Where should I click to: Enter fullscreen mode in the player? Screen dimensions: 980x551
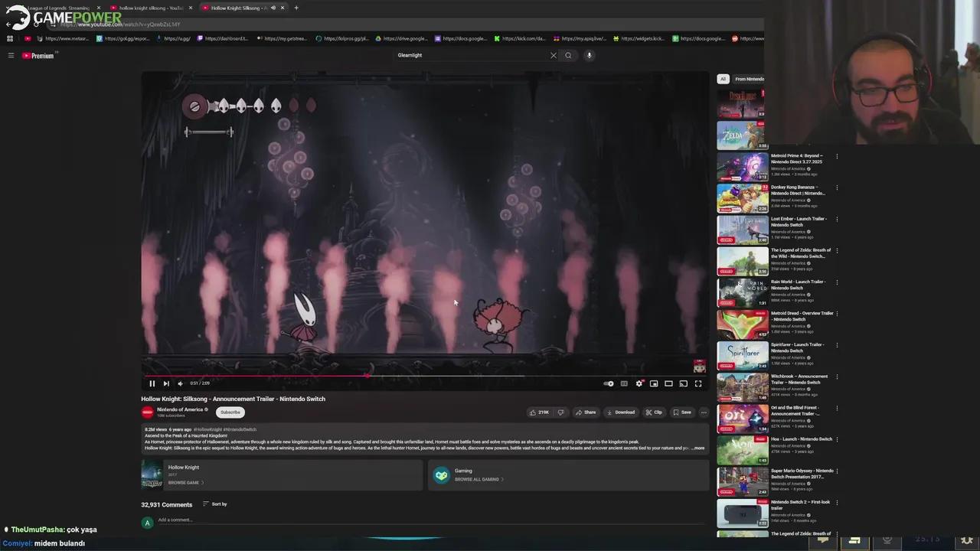(x=698, y=383)
